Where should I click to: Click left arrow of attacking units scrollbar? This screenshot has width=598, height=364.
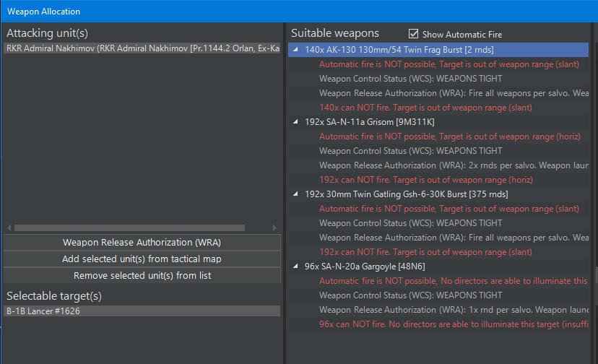pos(8,227)
